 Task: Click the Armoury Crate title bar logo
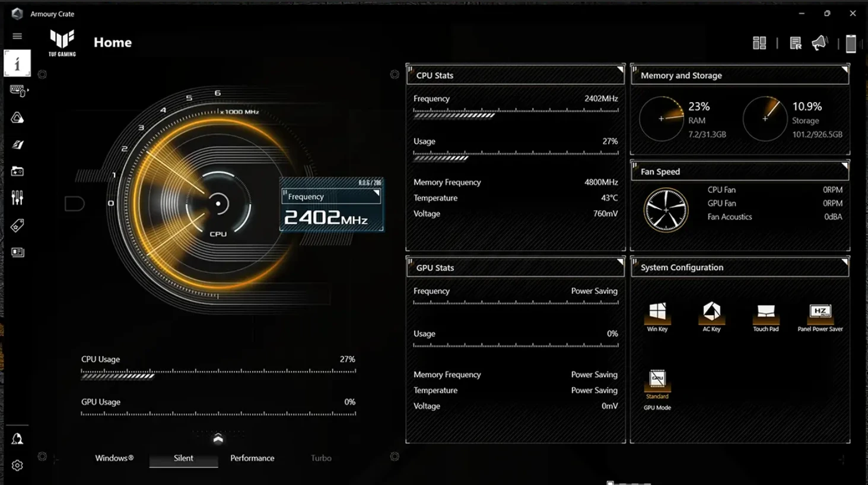tap(17, 14)
